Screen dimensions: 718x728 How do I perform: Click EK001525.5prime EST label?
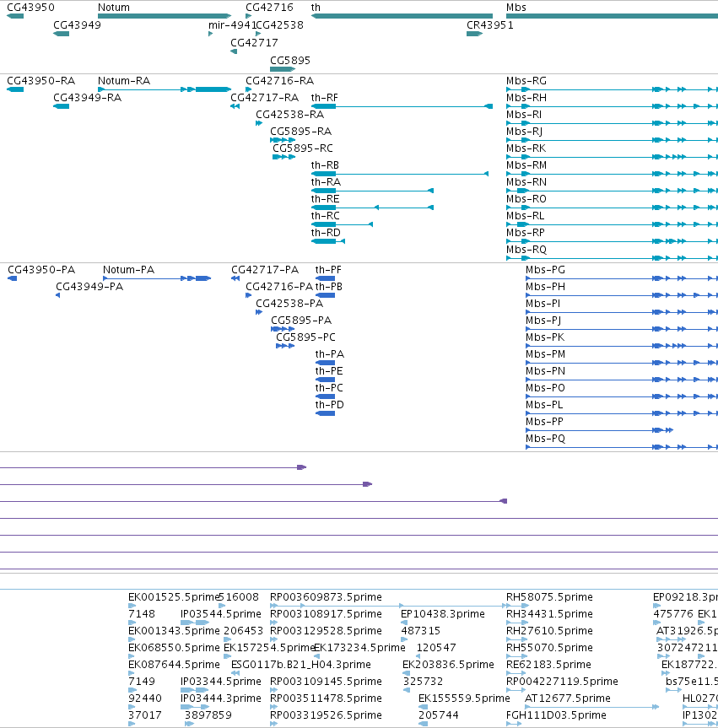pyautogui.click(x=173, y=597)
